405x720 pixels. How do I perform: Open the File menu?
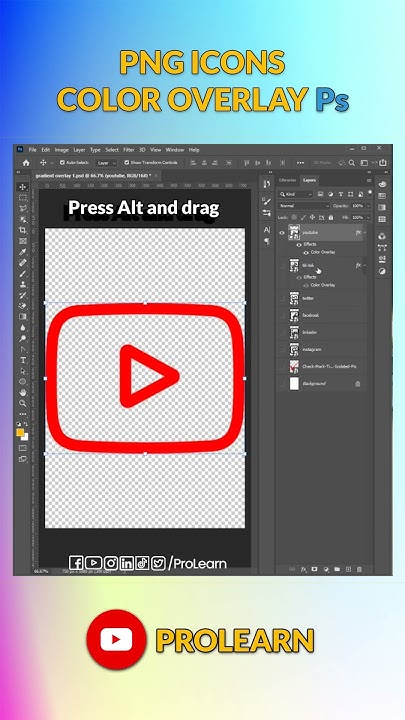pyautogui.click(x=33, y=150)
